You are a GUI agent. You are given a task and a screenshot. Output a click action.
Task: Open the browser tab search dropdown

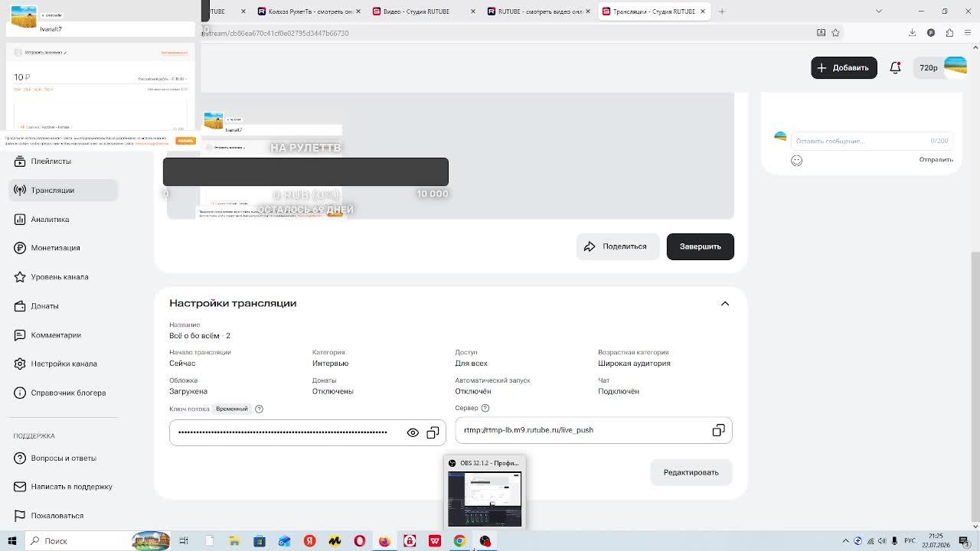(x=878, y=11)
